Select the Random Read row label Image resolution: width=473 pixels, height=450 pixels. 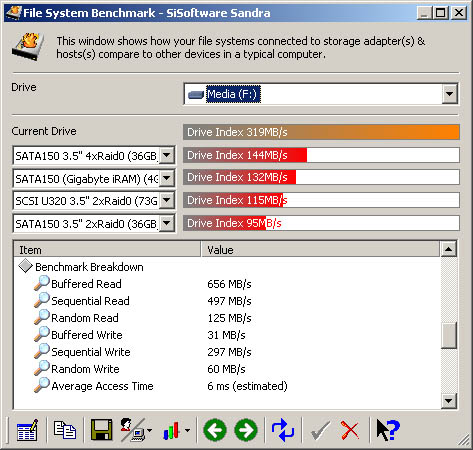click(85, 318)
